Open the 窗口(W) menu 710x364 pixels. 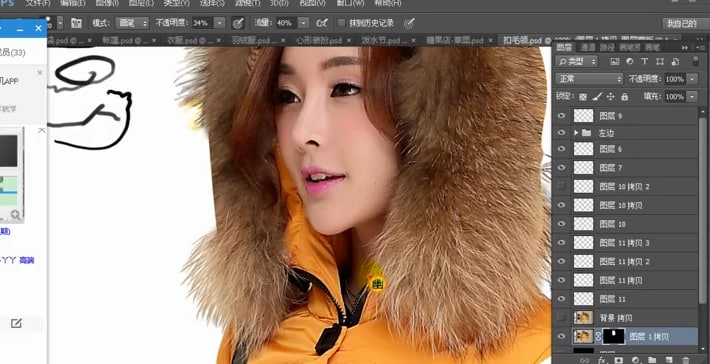(351, 4)
